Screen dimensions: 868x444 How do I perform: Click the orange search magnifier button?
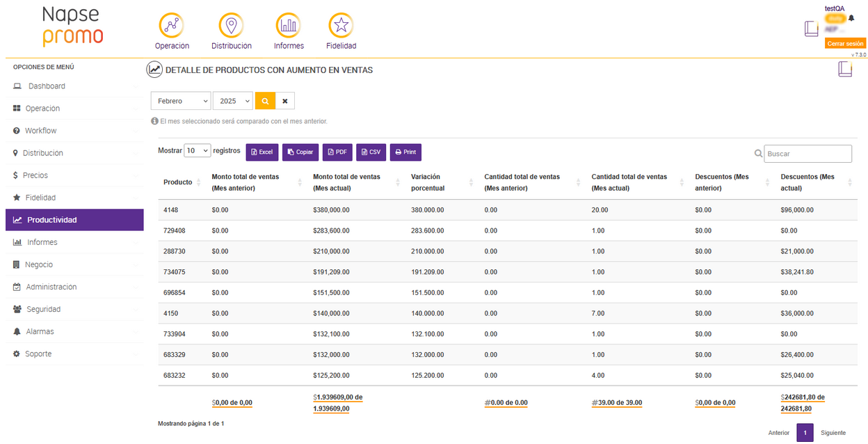[x=265, y=101]
